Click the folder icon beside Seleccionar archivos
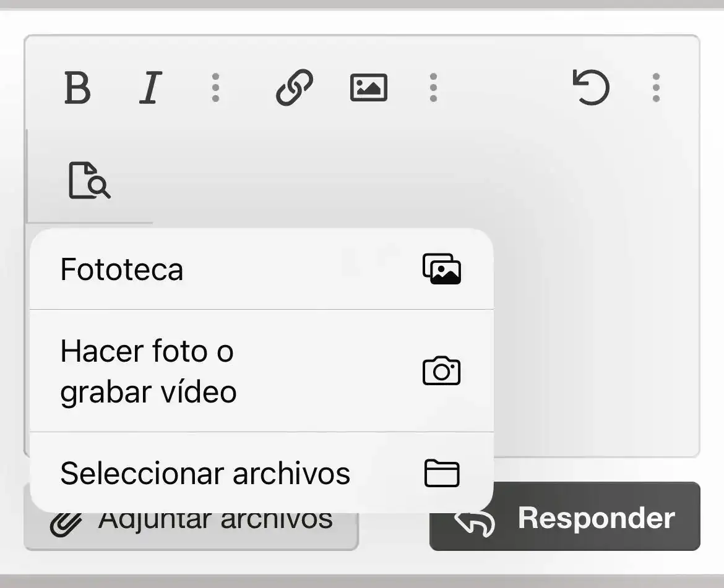This screenshot has width=724, height=588. pos(441,474)
